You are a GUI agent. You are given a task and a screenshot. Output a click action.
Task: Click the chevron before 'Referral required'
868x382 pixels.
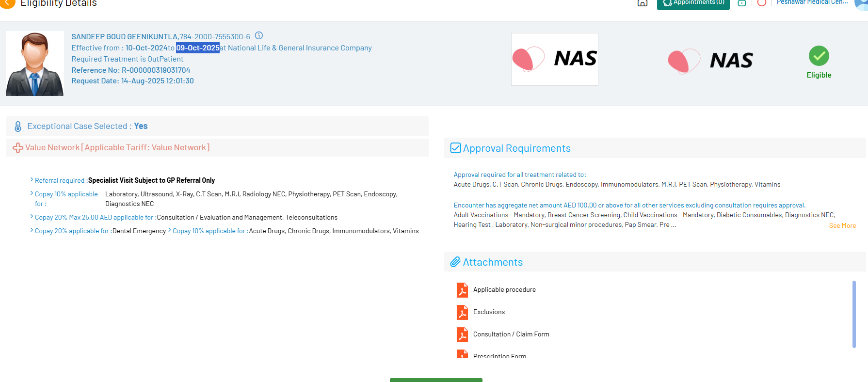(x=32, y=180)
